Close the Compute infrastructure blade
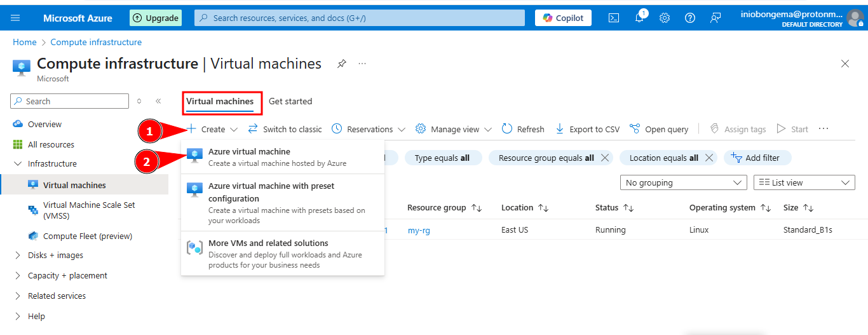This screenshot has width=868, height=335. [x=845, y=64]
